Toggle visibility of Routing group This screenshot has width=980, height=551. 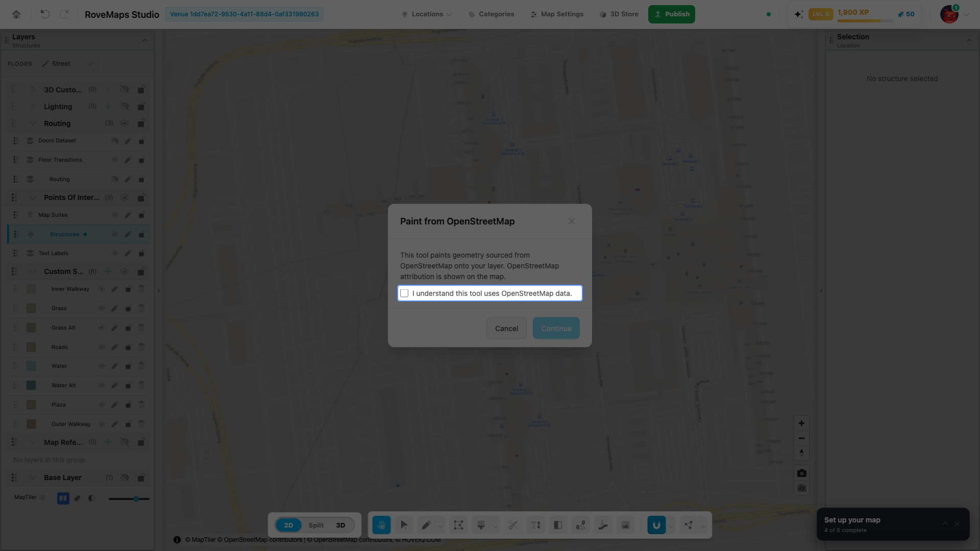coord(125,123)
